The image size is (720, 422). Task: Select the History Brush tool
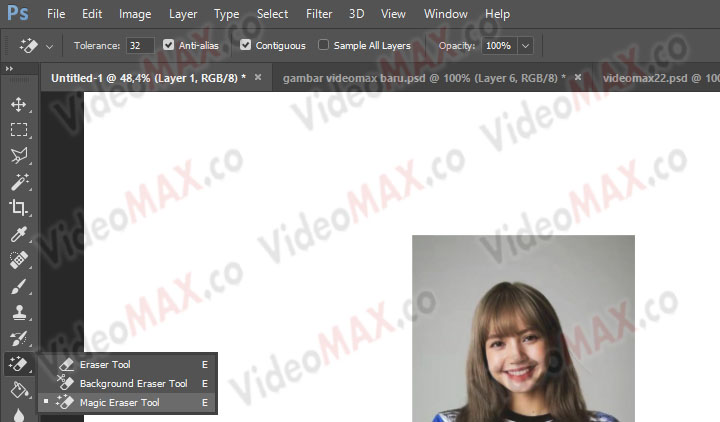click(19, 338)
